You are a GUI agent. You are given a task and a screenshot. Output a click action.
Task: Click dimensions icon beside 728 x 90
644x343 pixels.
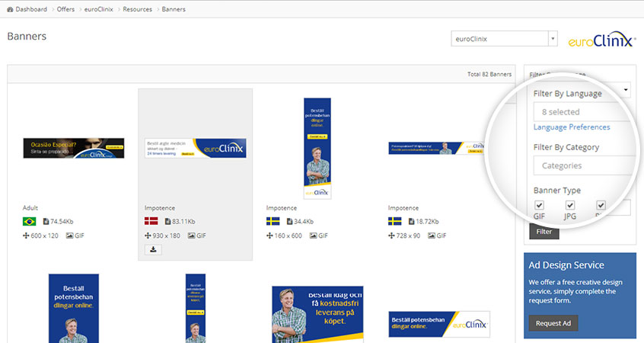[391, 236]
